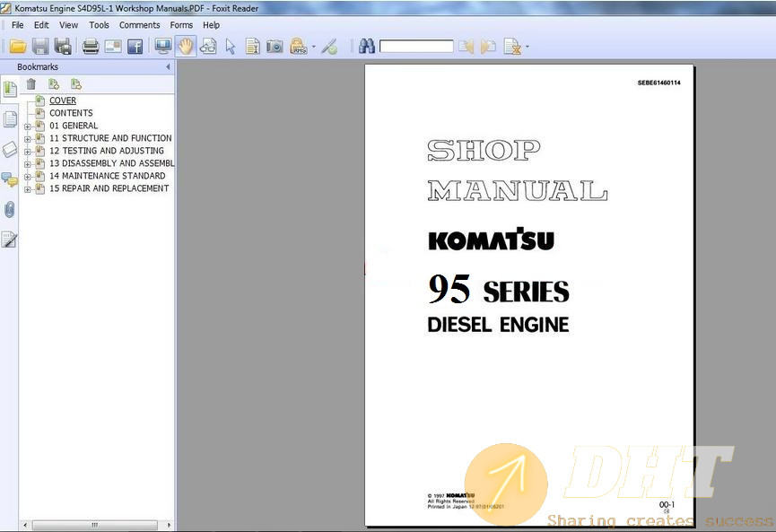The height and width of the screenshot is (532, 776).
Task: Click the rightmost bookmark icon above COVER
Action: click(75, 84)
